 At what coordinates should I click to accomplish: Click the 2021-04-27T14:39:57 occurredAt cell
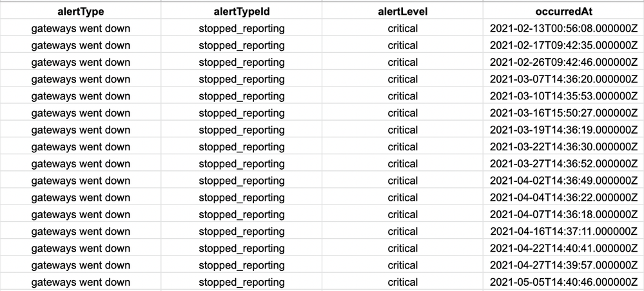click(x=563, y=265)
